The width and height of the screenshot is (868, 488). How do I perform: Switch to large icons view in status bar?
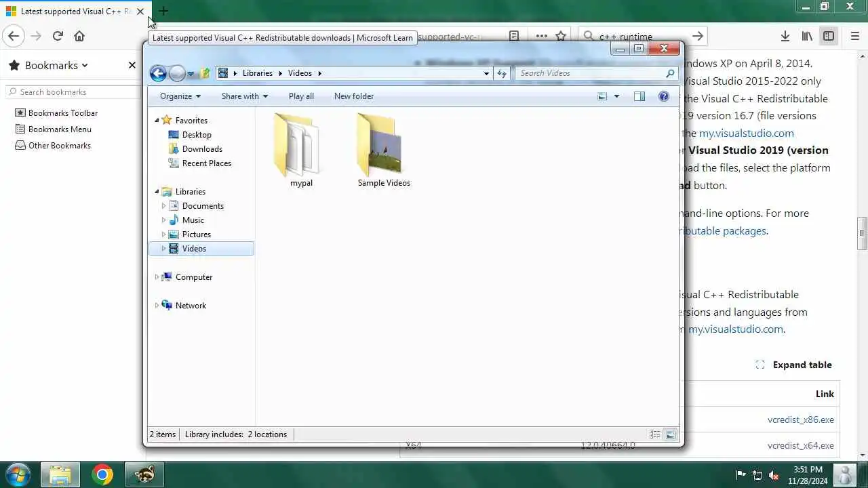click(670, 434)
